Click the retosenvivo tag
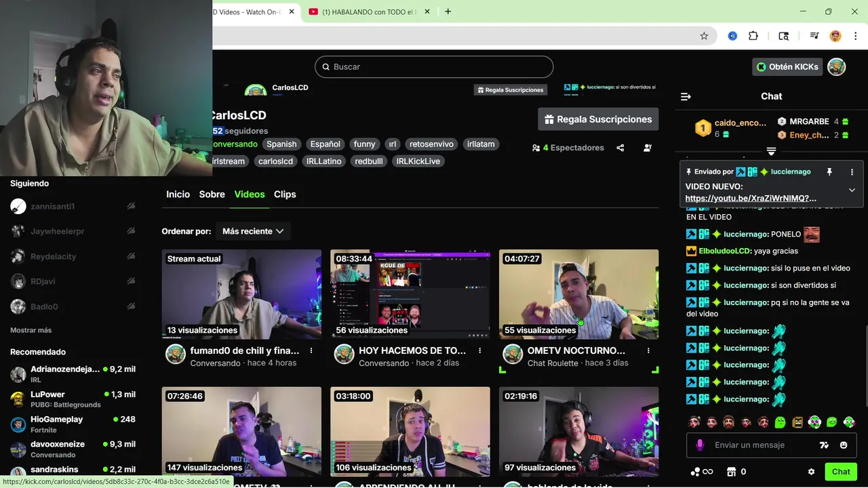Viewport: 868px width, 488px height. point(431,144)
